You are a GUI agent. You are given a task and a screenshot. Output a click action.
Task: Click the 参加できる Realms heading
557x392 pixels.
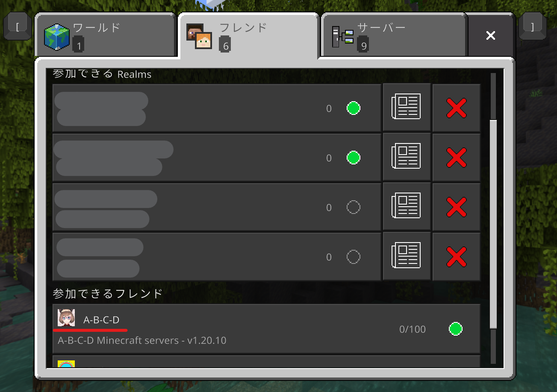(x=102, y=74)
